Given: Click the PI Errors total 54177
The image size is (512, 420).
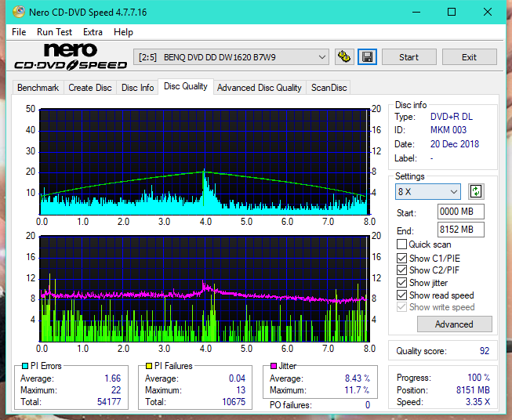Looking at the screenshot, I should click(109, 402).
